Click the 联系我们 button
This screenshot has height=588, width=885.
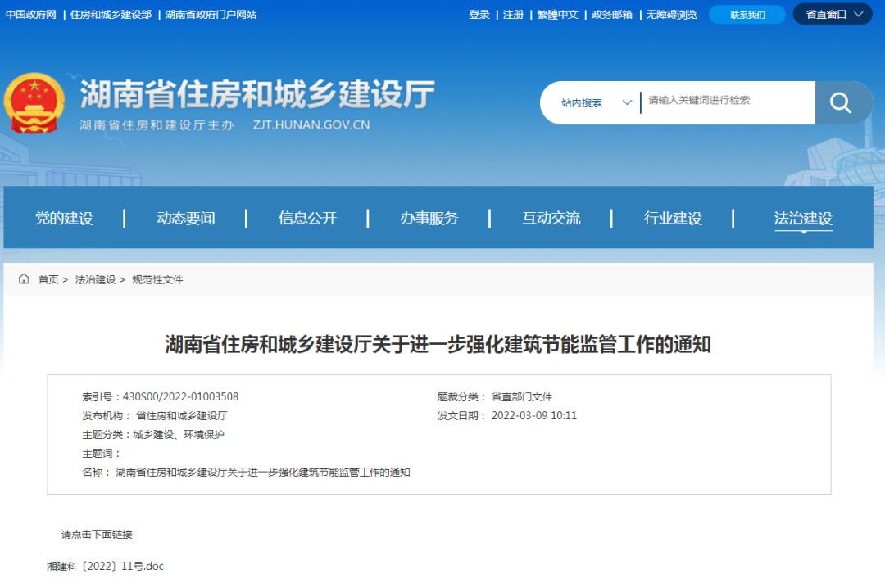pyautogui.click(x=746, y=14)
